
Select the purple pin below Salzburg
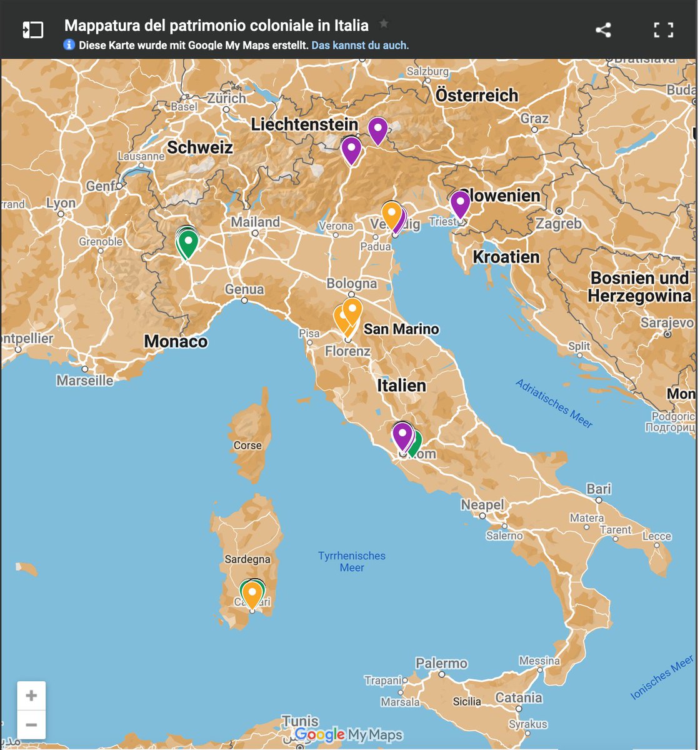377,131
